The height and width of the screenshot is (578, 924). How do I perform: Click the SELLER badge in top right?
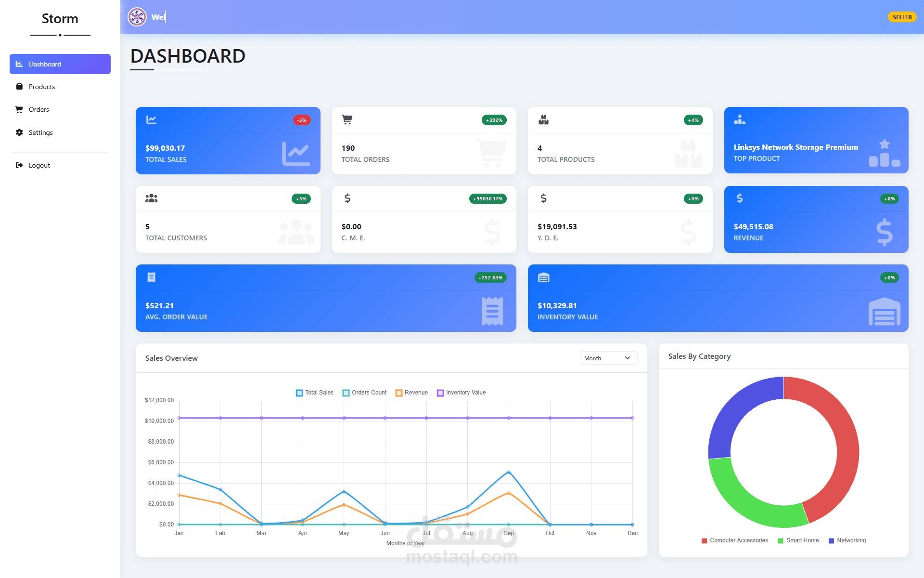[902, 17]
